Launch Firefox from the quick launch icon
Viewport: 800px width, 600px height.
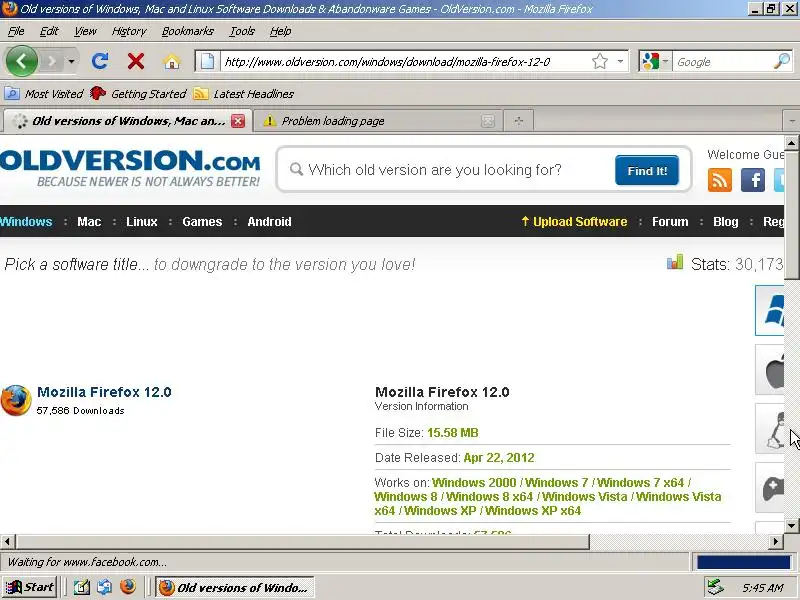[128, 587]
